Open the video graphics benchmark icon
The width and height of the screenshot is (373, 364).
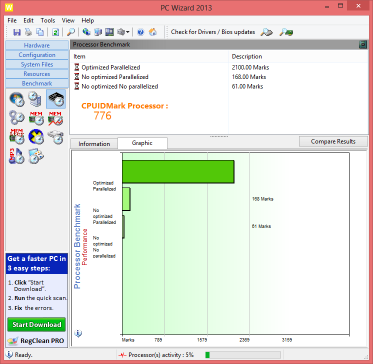pos(36,156)
